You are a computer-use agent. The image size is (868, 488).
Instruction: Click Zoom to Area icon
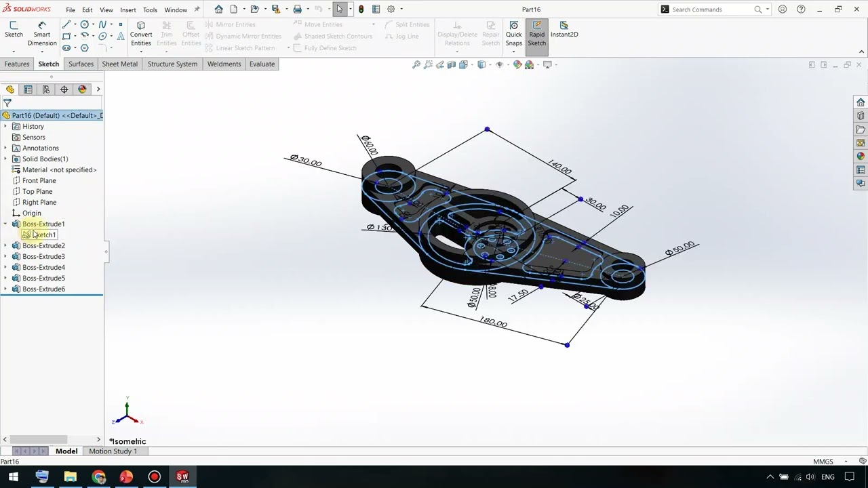point(428,64)
